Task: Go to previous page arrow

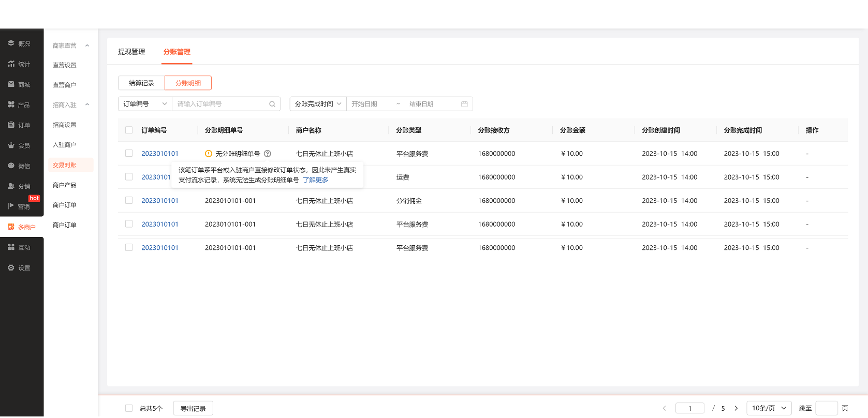Action: tap(664, 408)
